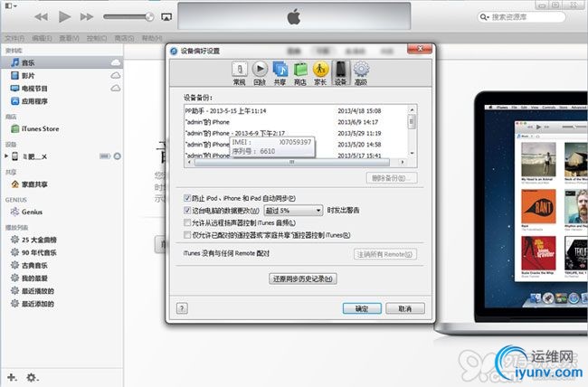Click the cloud icon beside 电视节目
Viewport: 588px width, 387px height.
116,88
